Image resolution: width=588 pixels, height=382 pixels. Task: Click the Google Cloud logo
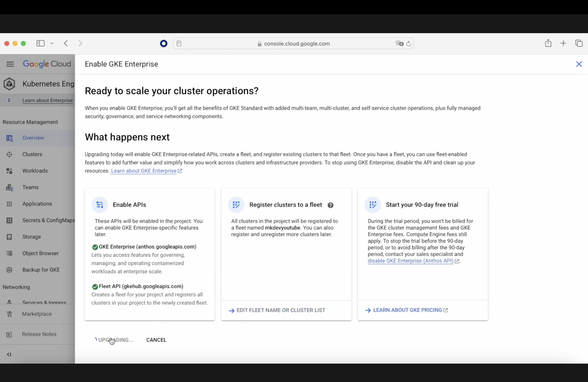(47, 64)
